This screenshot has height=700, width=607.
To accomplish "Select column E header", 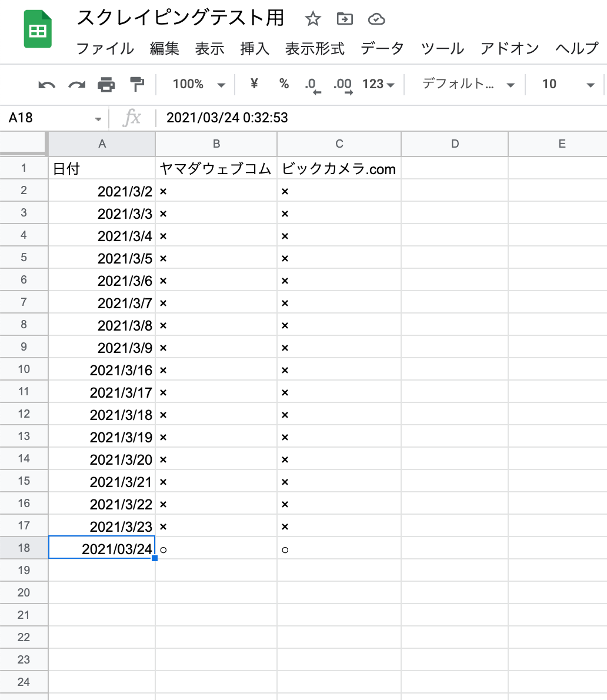I will (x=558, y=144).
